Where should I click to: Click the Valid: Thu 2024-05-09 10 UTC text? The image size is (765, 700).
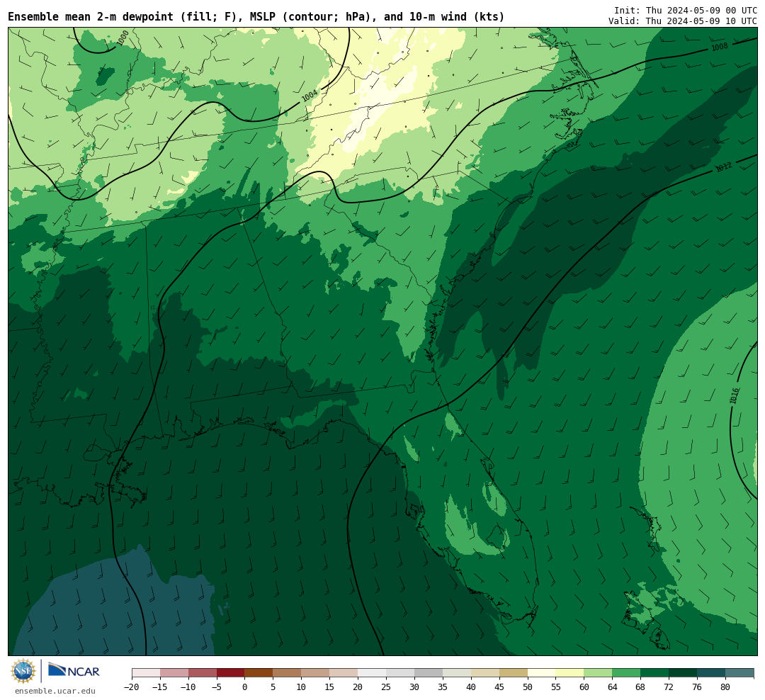click(683, 21)
